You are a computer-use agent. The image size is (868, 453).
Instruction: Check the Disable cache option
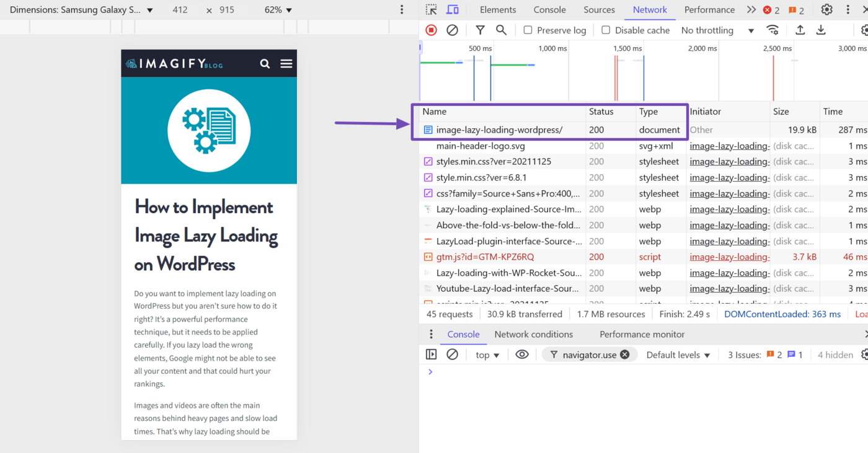(605, 30)
